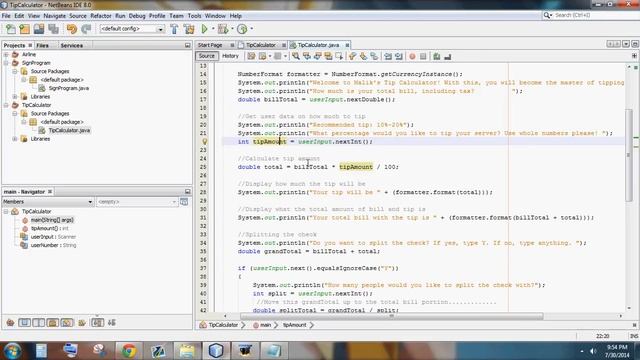Collapse the SignProgram project node
This screenshot has width=640, height=360.
[x=6, y=63]
